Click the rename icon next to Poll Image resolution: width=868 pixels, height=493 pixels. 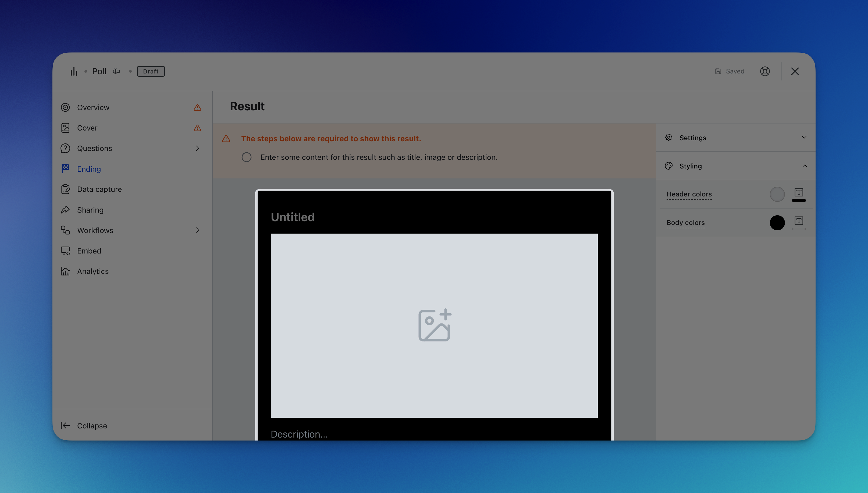click(x=116, y=71)
